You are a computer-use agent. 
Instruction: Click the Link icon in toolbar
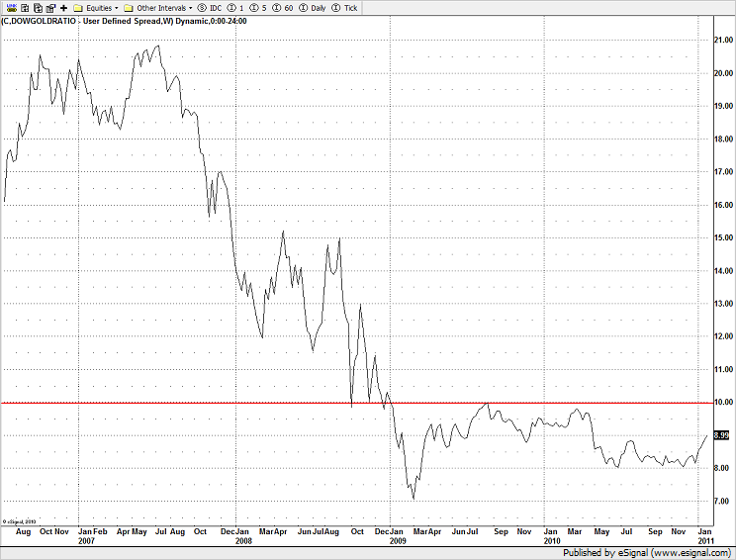point(12,8)
